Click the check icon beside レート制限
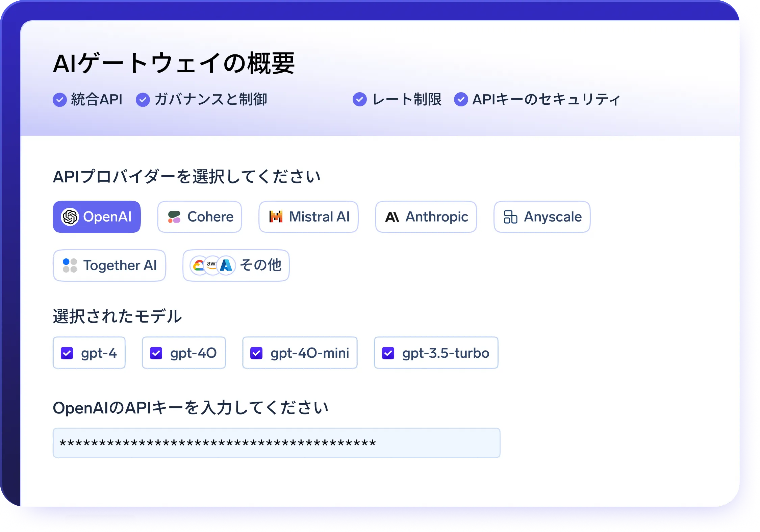This screenshot has height=532, width=760. click(x=360, y=99)
